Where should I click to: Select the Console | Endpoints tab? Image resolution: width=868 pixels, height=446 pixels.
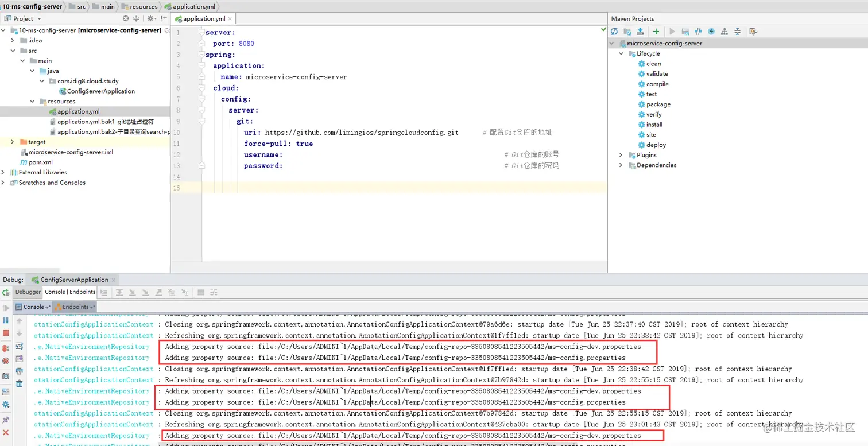point(70,292)
